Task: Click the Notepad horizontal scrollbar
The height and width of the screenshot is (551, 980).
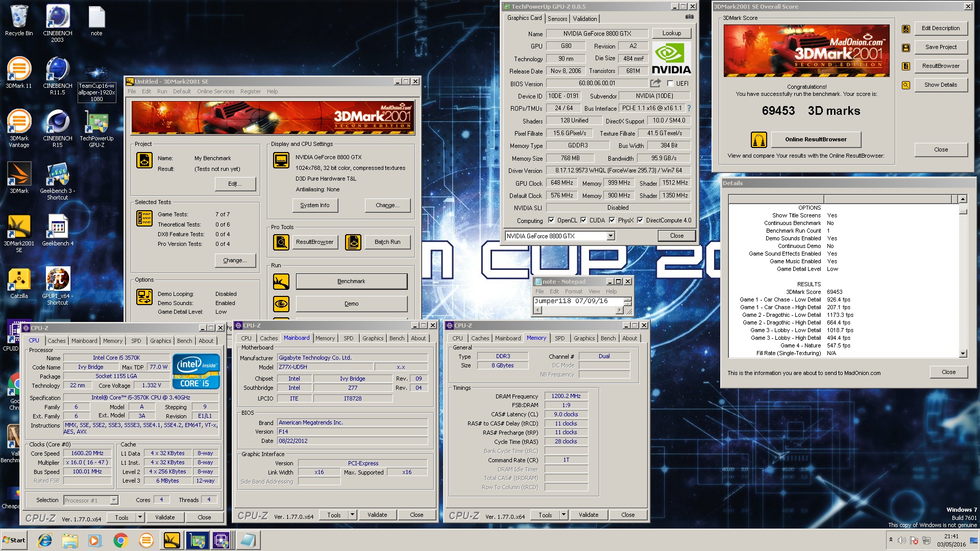Action: [x=578, y=310]
